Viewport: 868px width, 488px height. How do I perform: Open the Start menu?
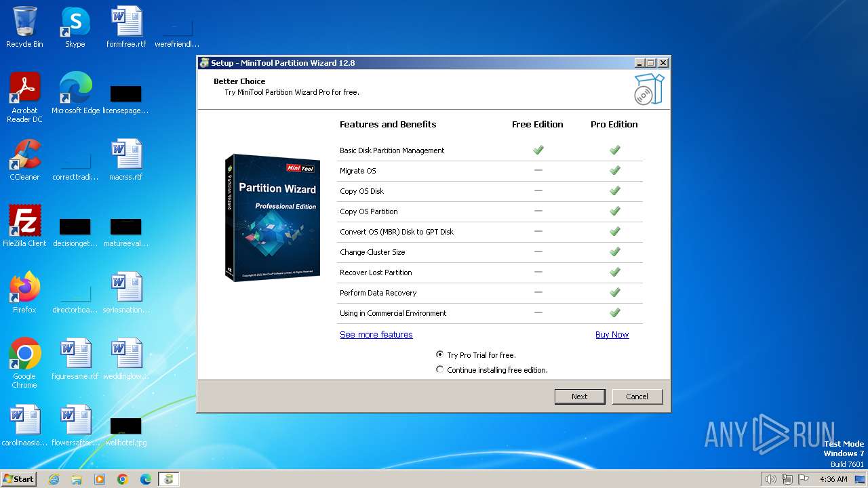click(19, 479)
